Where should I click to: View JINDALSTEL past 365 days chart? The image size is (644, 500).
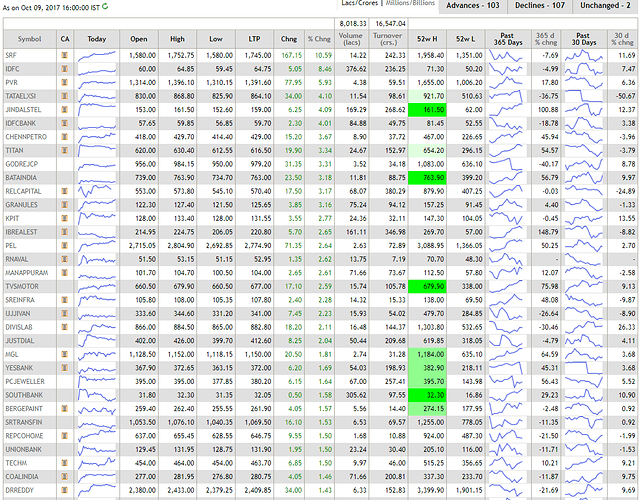pyautogui.click(x=506, y=110)
